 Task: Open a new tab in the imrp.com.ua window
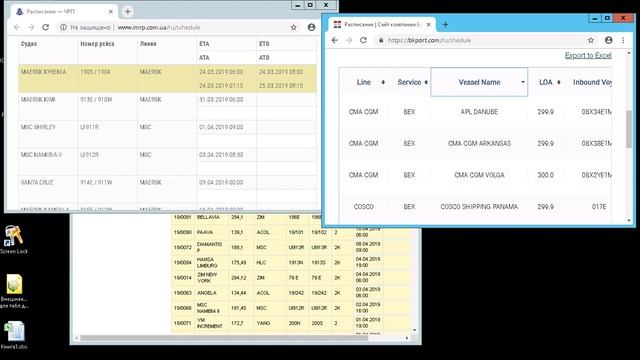point(128,12)
